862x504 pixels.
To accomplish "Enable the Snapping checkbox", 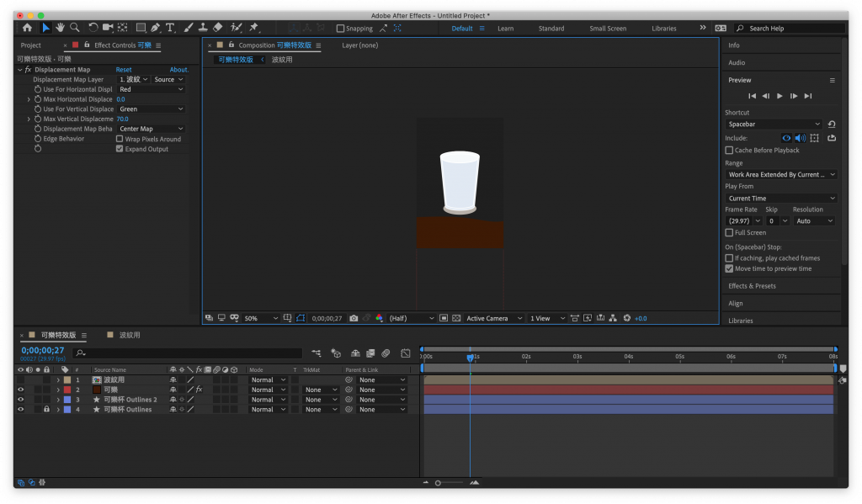I will 340,28.
